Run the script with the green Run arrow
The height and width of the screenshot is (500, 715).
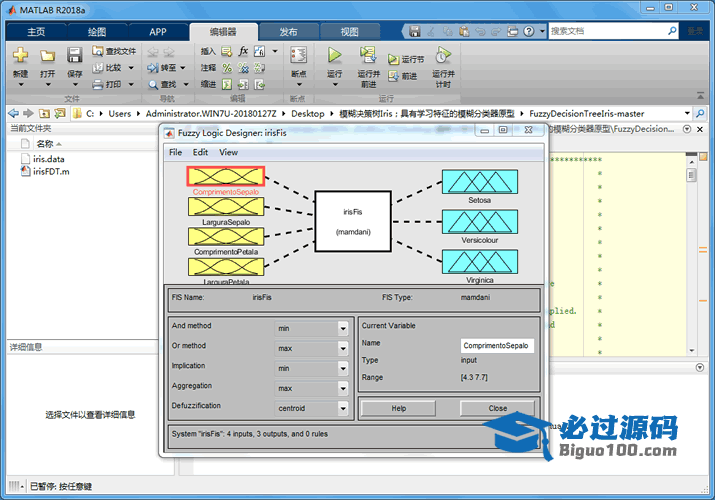[334, 55]
